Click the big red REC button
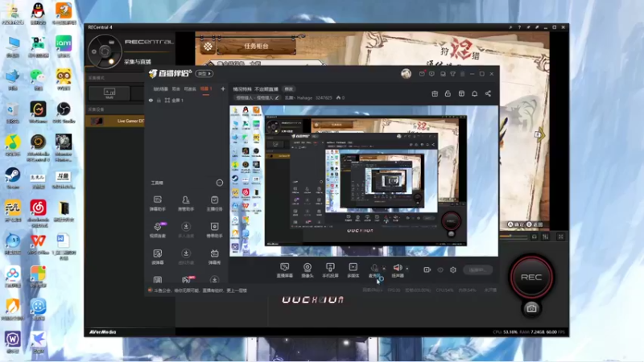The width and height of the screenshot is (644, 362). click(x=531, y=277)
